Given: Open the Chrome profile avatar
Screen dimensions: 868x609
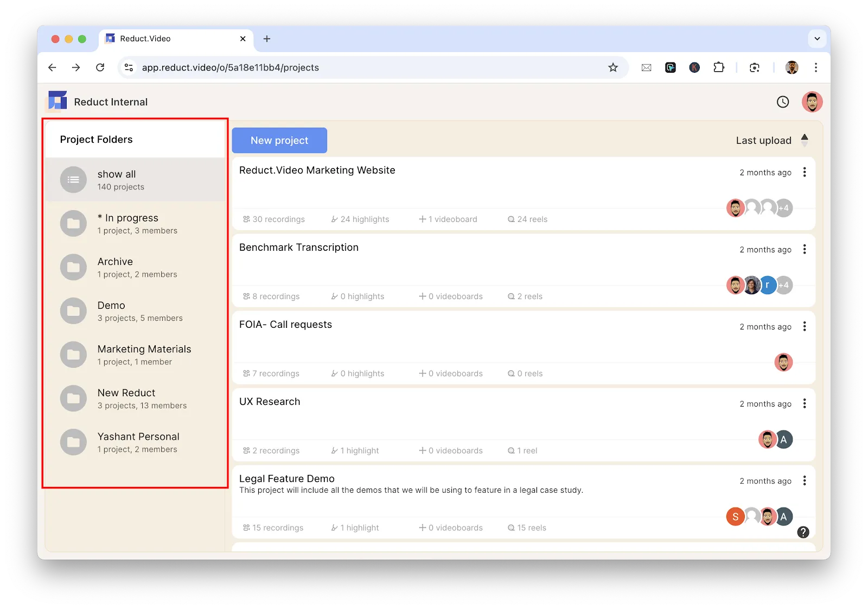Looking at the screenshot, I should click(x=792, y=67).
